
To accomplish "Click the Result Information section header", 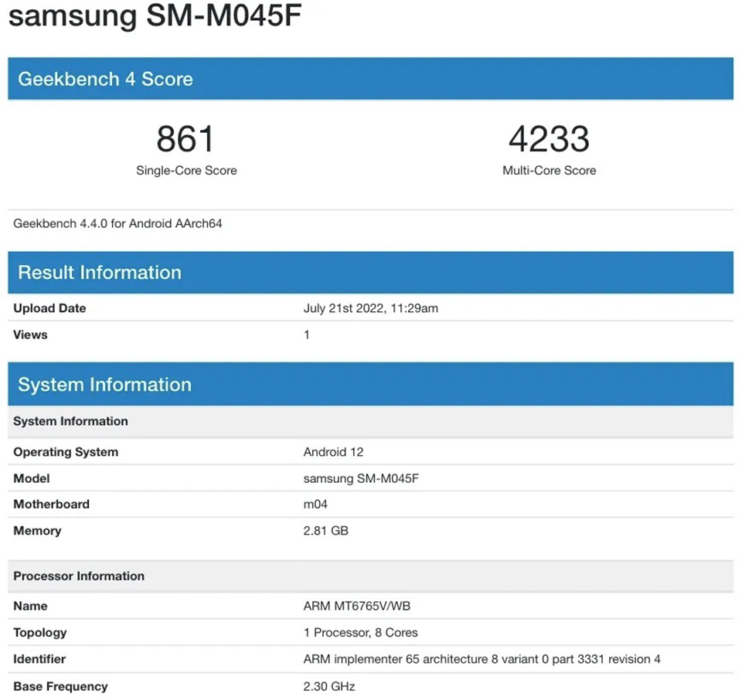I will pos(371,272).
